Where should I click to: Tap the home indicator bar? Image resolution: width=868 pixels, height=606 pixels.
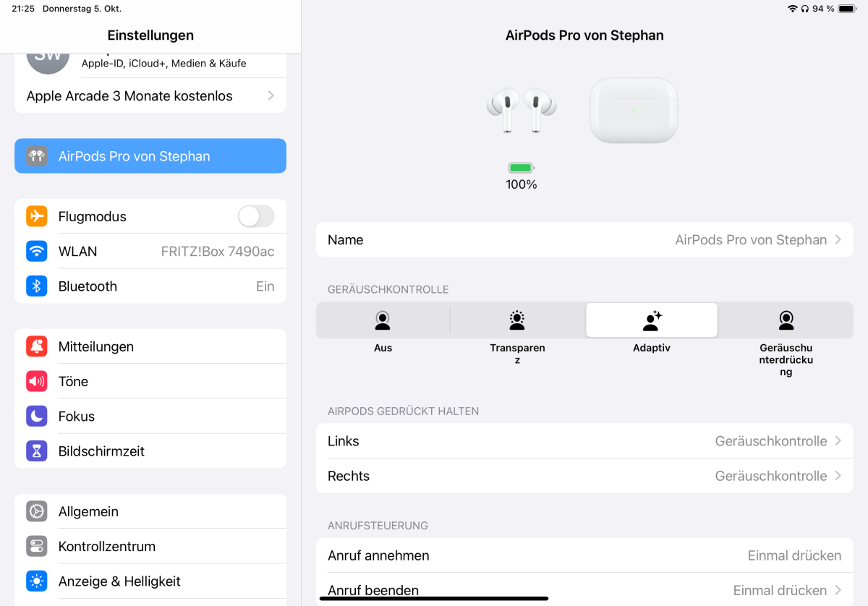[x=434, y=598]
